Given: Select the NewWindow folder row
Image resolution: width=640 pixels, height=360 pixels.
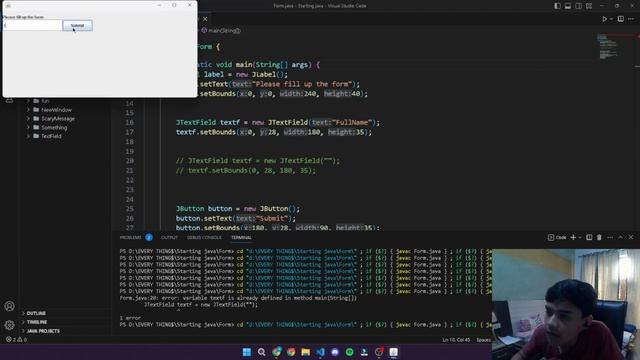Looking at the screenshot, I should pyautogui.click(x=65, y=110).
